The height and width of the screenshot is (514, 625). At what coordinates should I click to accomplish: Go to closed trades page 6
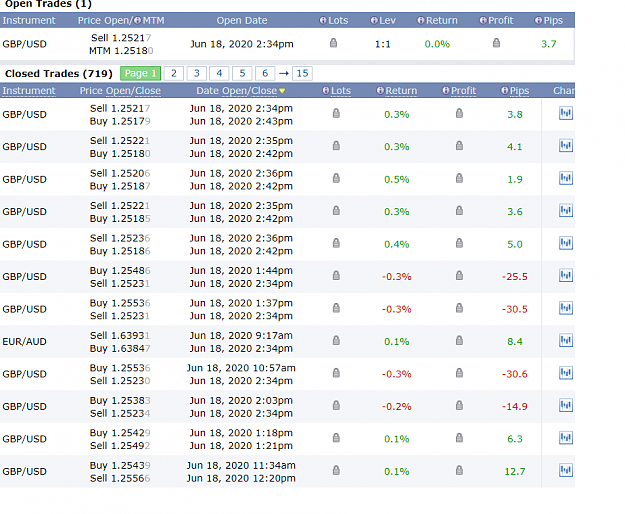point(265,73)
